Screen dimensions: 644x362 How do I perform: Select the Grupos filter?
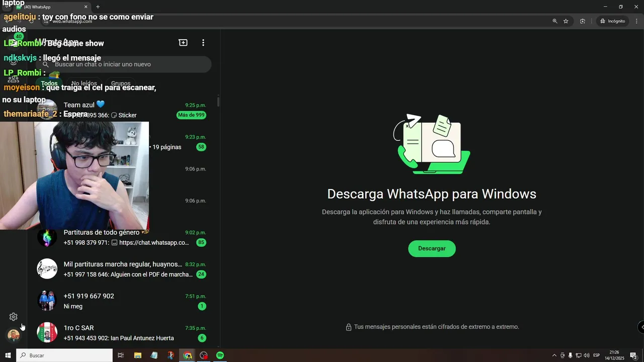(x=121, y=83)
